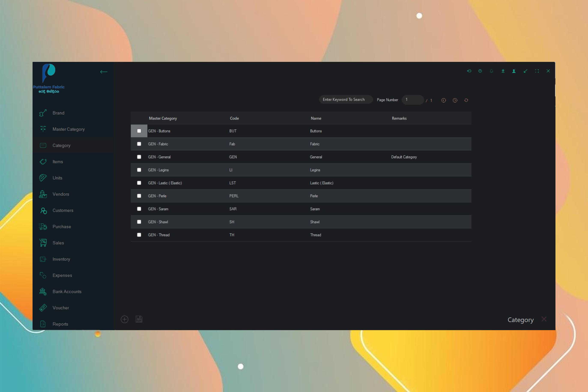This screenshot has height=392, width=588.
Task: Sort by Name column header
Action: click(x=316, y=119)
